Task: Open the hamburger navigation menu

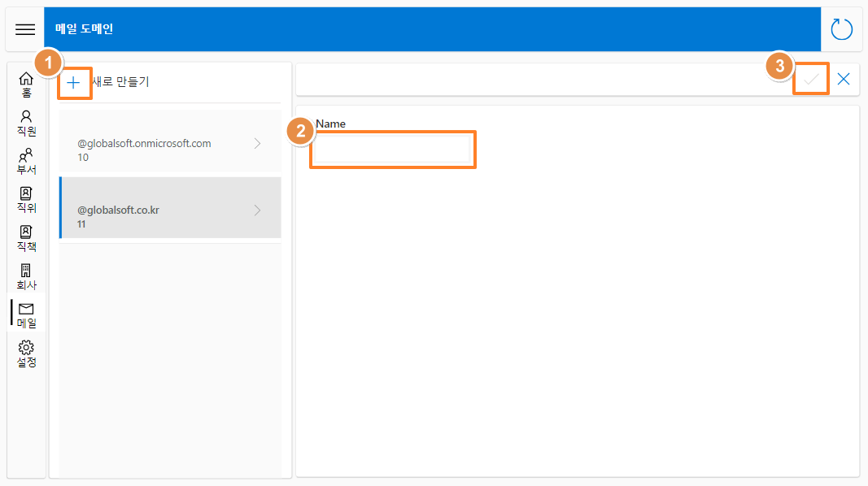Action: click(x=25, y=29)
